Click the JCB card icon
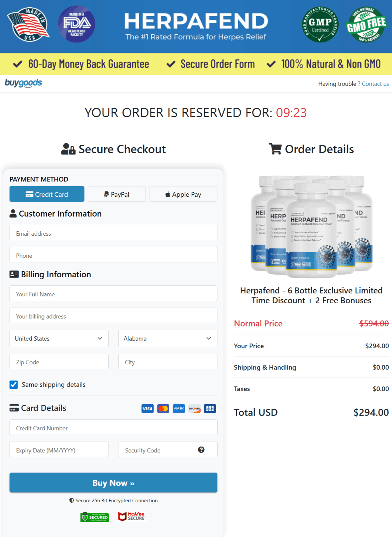Screen dimensions: 392x537 pyautogui.click(x=210, y=409)
